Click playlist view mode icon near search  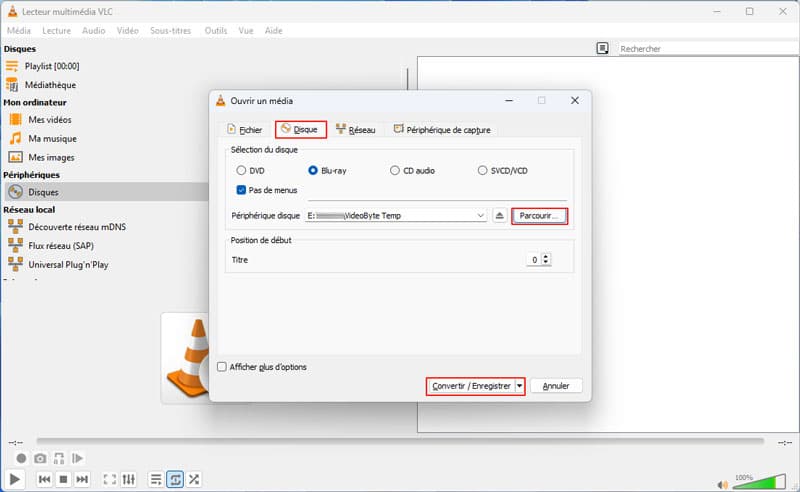pos(603,48)
